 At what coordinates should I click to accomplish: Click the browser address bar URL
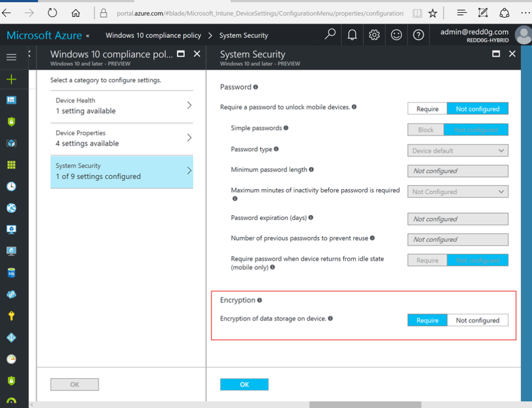click(x=260, y=13)
